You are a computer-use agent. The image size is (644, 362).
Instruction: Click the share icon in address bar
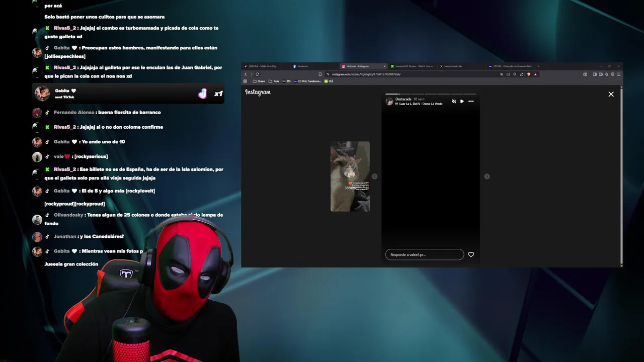click(x=521, y=74)
